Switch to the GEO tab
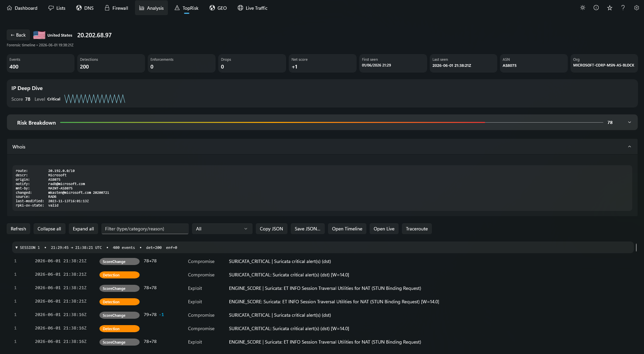644x354 pixels. click(218, 8)
